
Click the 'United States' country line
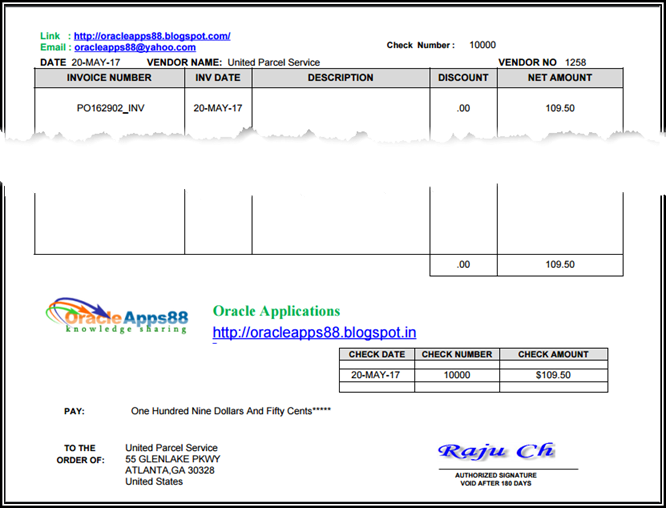coord(154,482)
